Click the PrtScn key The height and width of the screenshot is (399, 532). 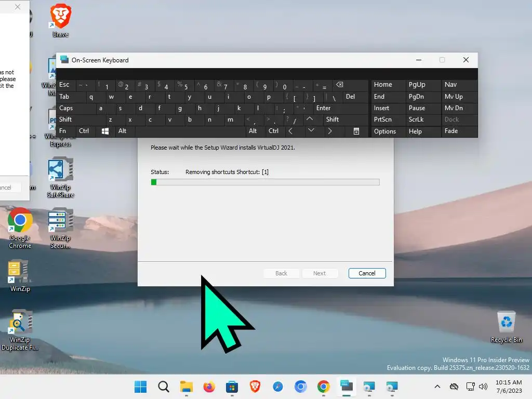click(x=388, y=119)
